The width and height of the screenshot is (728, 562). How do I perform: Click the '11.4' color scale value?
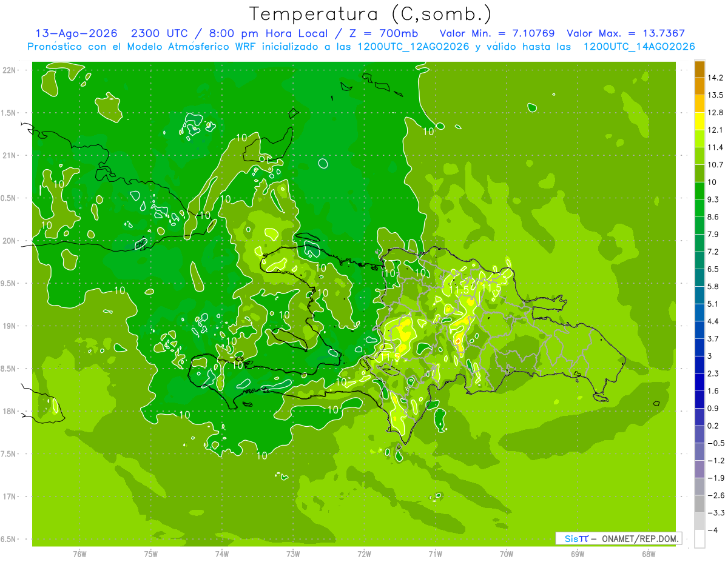pyautogui.click(x=715, y=147)
